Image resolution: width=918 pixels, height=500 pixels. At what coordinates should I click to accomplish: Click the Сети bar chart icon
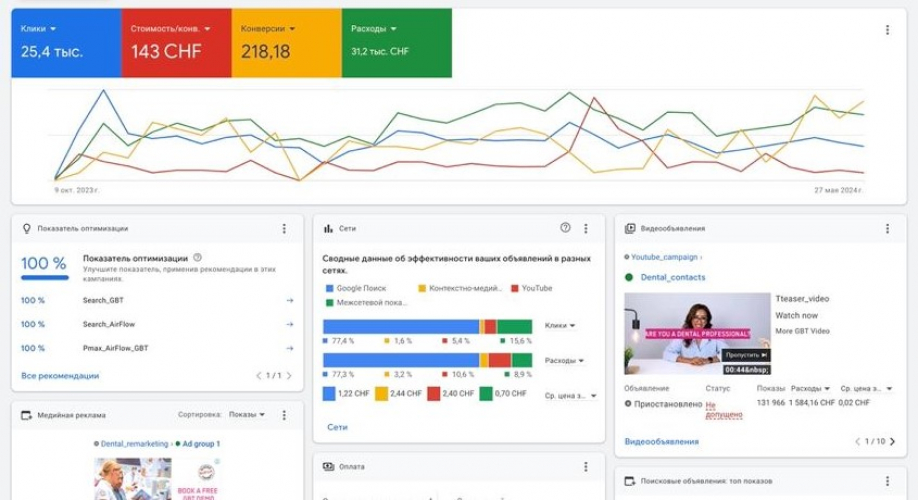point(328,229)
